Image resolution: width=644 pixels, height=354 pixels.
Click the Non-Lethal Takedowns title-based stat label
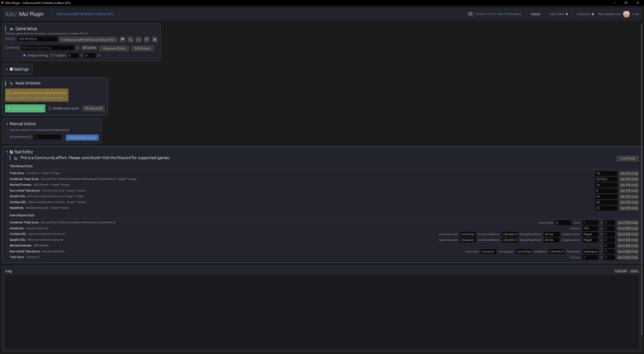(25, 191)
